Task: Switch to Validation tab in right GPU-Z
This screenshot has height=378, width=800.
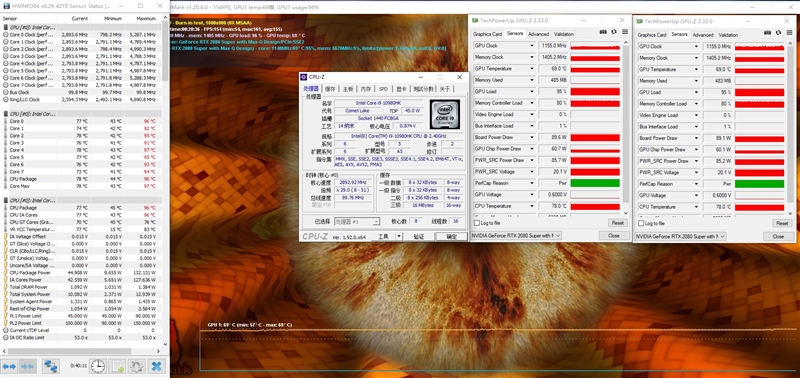Action: (728, 35)
